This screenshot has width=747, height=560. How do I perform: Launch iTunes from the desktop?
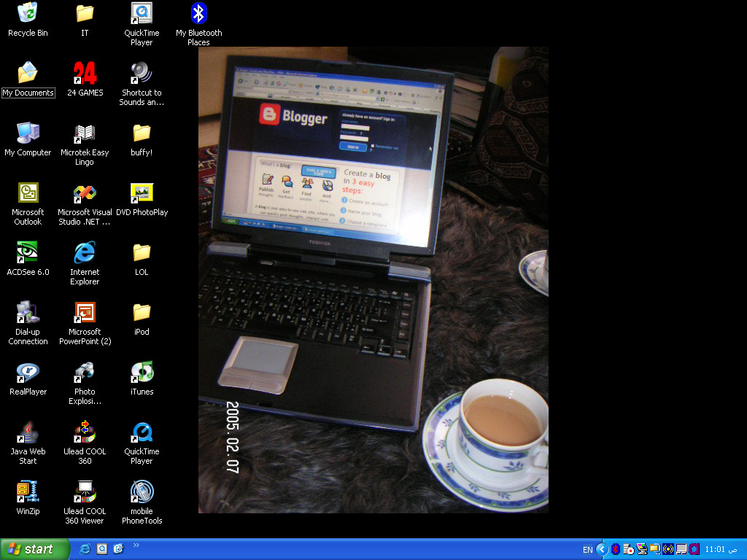[142, 378]
